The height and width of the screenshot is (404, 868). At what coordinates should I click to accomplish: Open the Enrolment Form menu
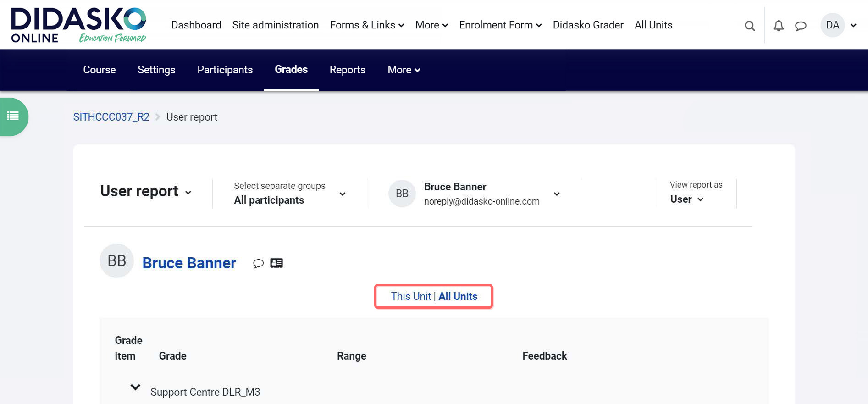[x=500, y=25]
